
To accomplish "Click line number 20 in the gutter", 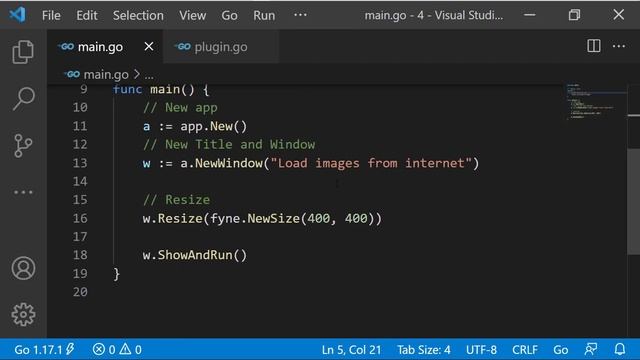I will [80, 292].
